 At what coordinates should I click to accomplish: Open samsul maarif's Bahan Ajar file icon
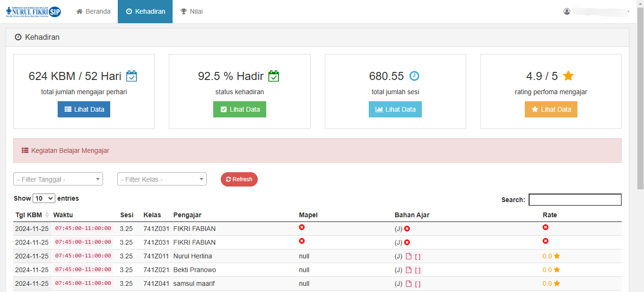click(409, 284)
